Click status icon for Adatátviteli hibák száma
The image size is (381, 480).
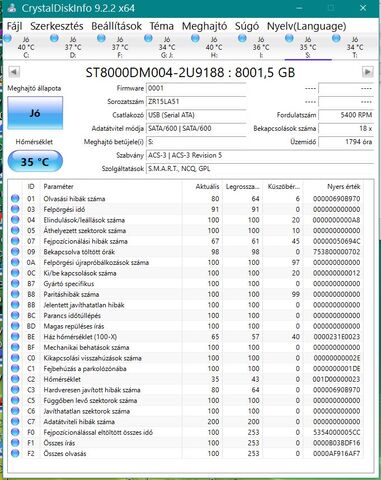[15, 422]
